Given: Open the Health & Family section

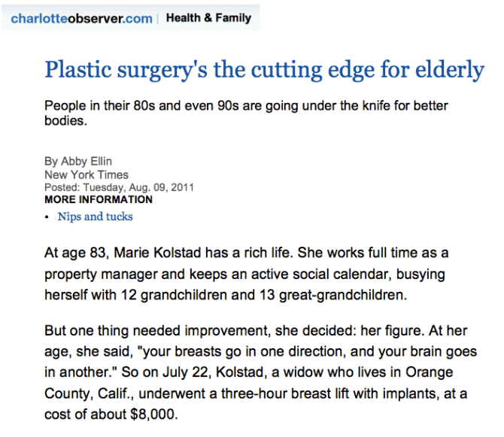Looking at the screenshot, I should (208, 18).
